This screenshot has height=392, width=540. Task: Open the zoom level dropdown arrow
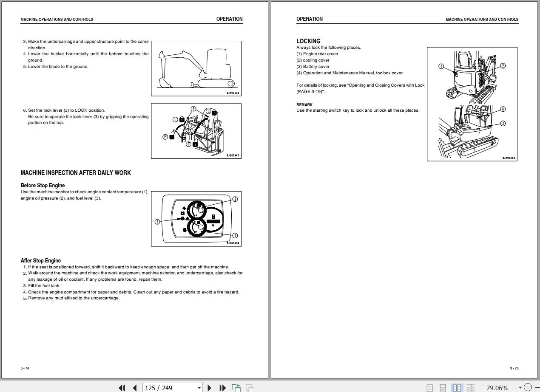coord(520,388)
